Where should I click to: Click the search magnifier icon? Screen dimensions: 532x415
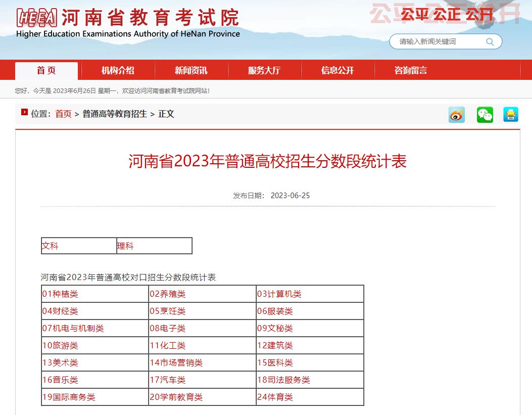click(x=490, y=42)
